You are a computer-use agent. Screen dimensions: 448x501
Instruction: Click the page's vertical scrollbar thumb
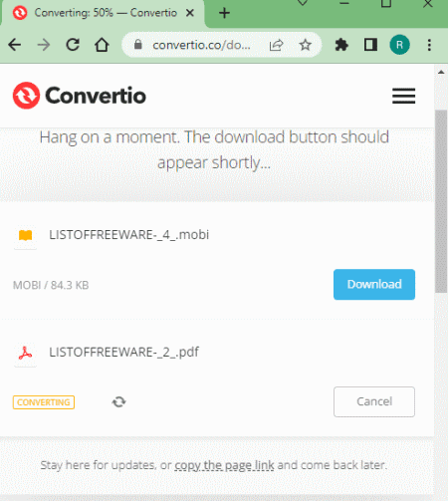click(441, 201)
